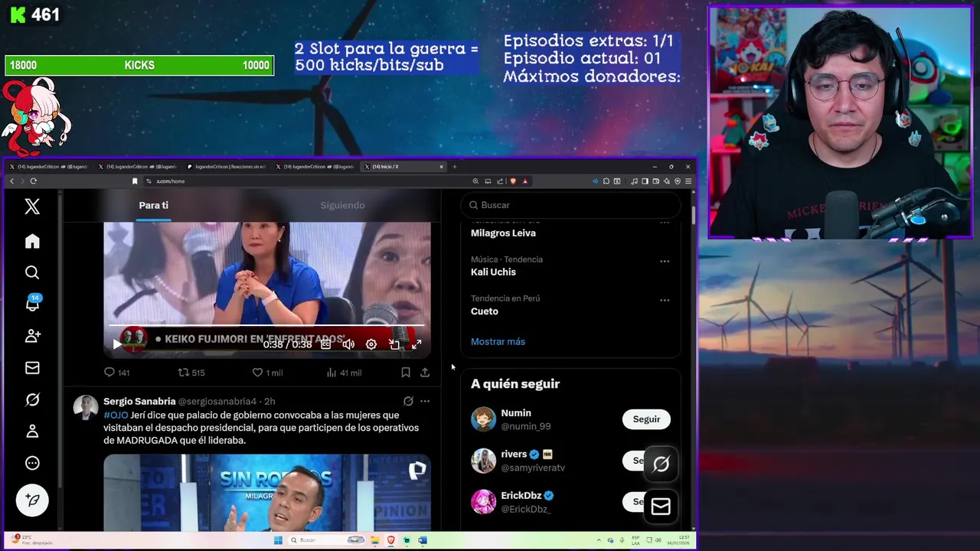
Task: Click the bookmark icon beside address bar
Action: (135, 181)
